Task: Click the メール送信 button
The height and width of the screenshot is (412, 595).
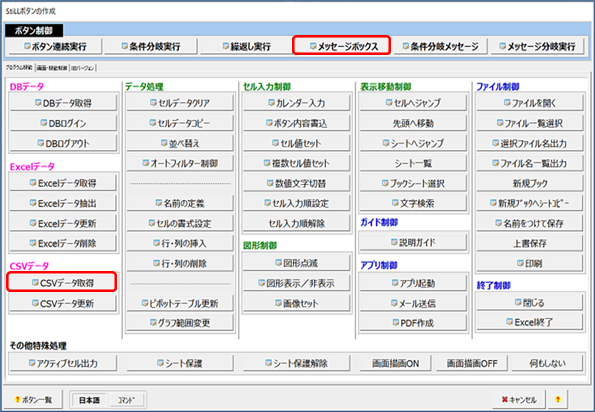Action: point(413,303)
